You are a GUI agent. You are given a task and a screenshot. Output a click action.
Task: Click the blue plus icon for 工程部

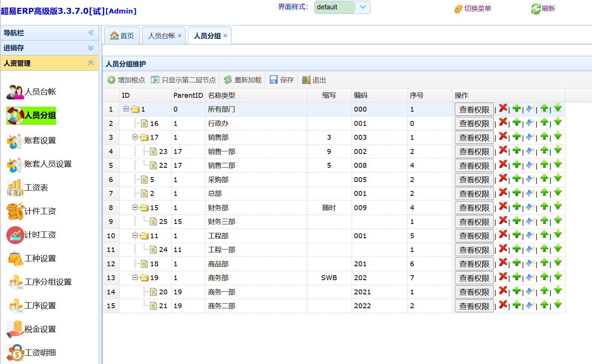pos(529,235)
